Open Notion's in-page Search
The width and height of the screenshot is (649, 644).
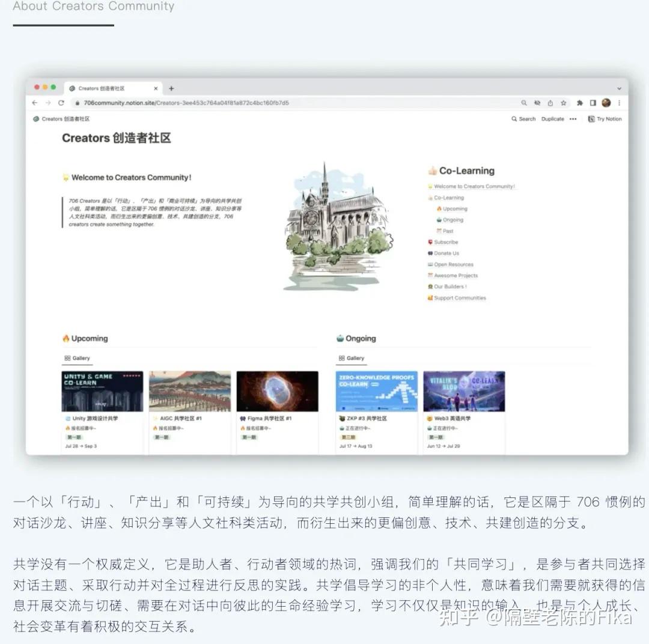click(x=524, y=119)
